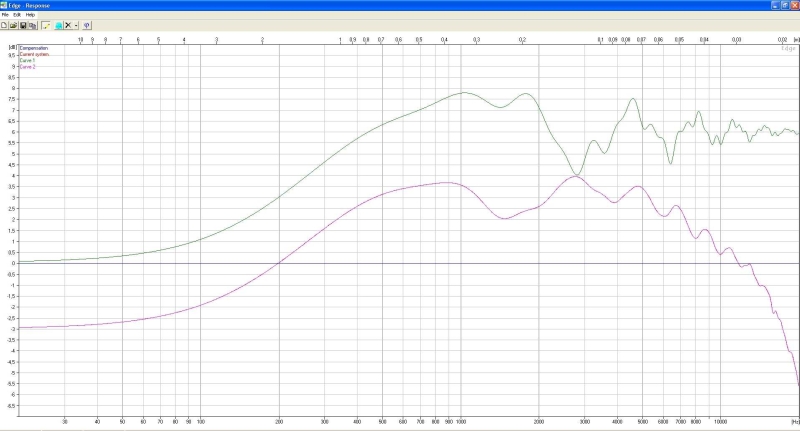Click the cyan store-curve toolbar icon
Image resolution: width=800 pixels, height=431 pixels.
click(x=58, y=25)
